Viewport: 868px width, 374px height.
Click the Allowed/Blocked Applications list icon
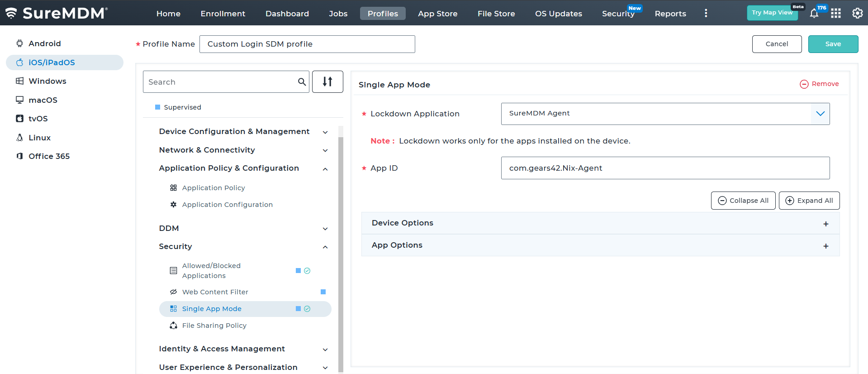coord(173,271)
